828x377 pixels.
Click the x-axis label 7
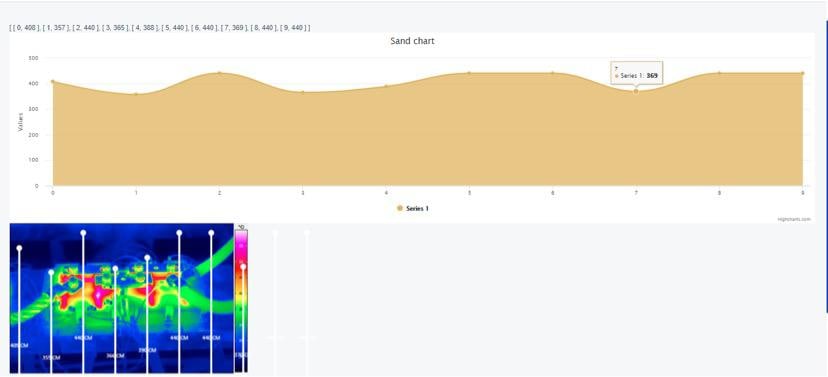pyautogui.click(x=636, y=193)
